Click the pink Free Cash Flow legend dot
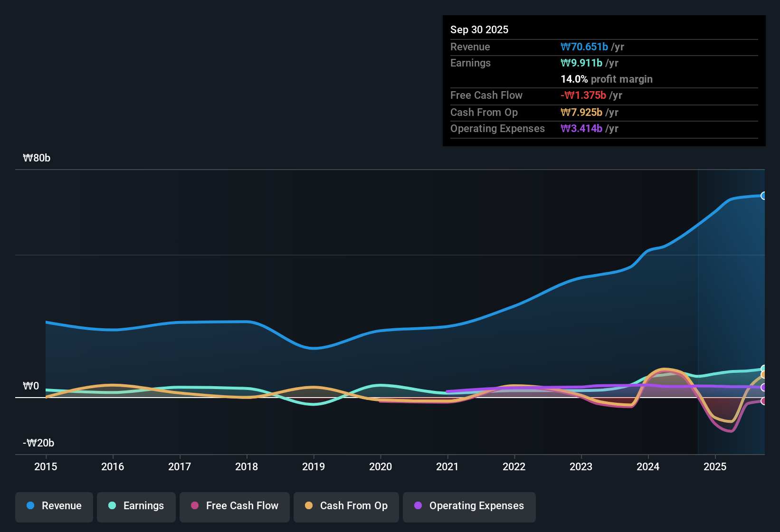 (x=194, y=506)
